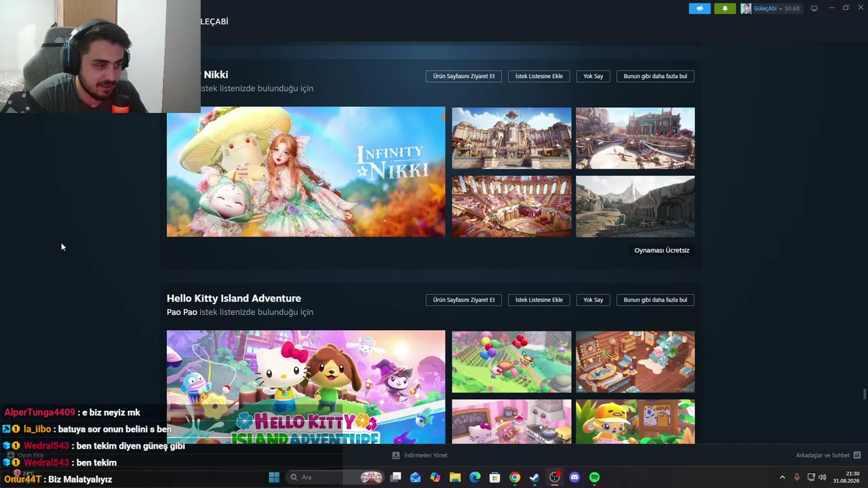This screenshot has width=868, height=488.
Task: View Hello Kitty balloons garden screenshot
Action: (x=512, y=362)
